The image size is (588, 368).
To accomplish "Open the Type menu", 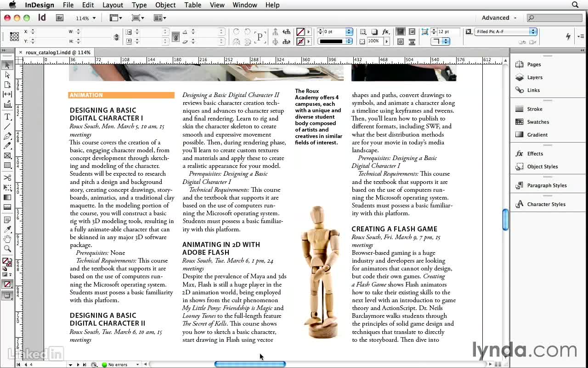I will (139, 5).
